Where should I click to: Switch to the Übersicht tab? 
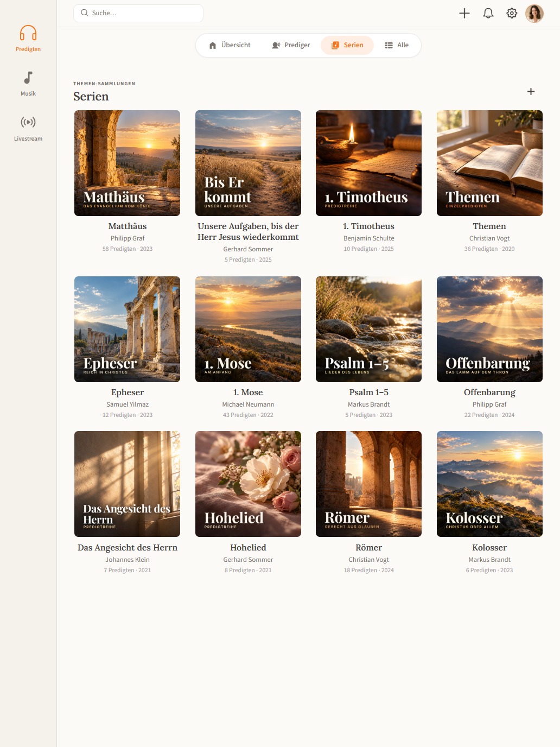pos(230,45)
